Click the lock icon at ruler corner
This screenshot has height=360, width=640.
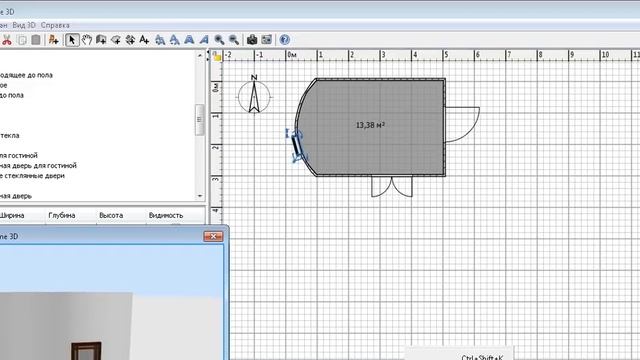point(217,56)
